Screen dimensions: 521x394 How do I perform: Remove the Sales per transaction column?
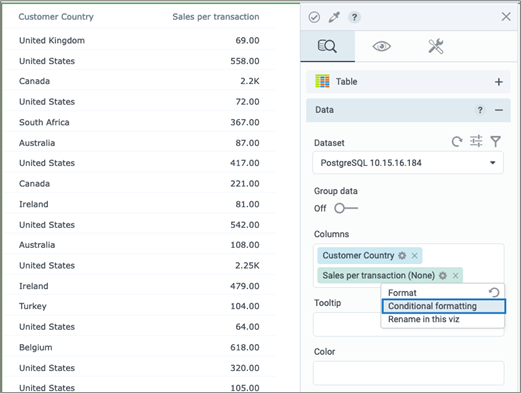(x=455, y=276)
